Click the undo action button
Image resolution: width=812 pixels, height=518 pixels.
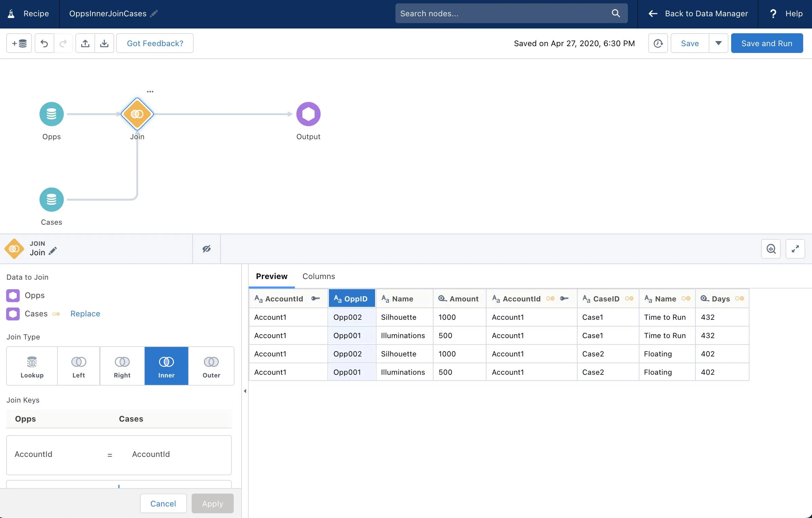point(45,42)
